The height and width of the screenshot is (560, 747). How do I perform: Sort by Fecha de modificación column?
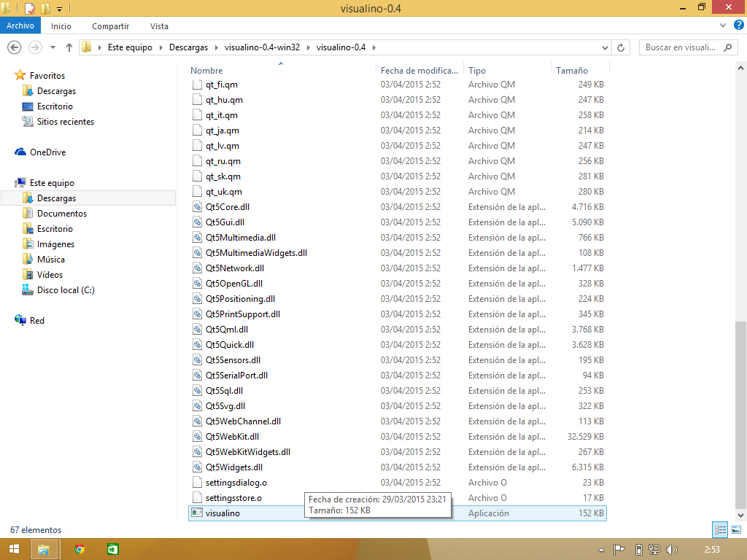419,70
